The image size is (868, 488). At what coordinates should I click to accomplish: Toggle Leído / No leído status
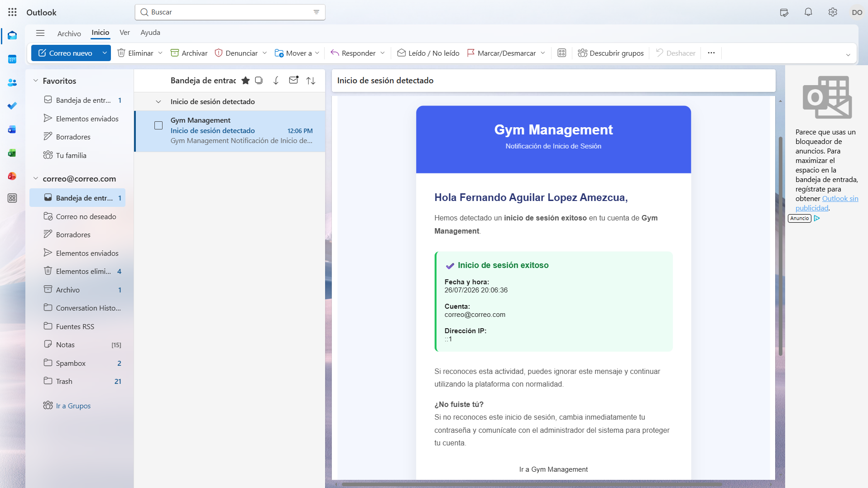428,53
